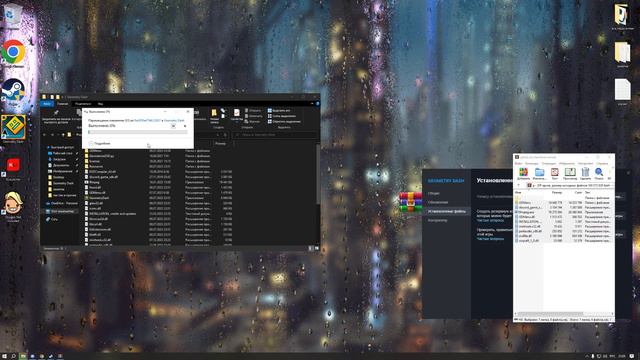
Task: Select Рабочий стол in Explorer sidebar
Action: pyautogui.click(x=62, y=153)
